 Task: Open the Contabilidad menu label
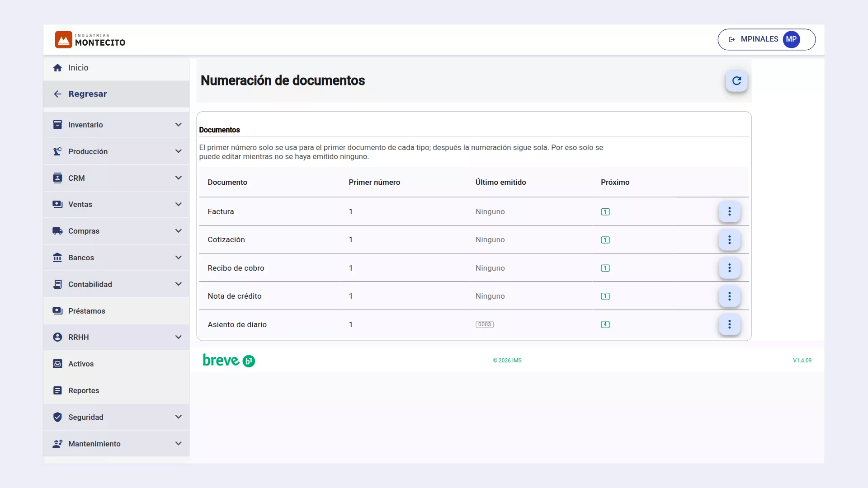[90, 284]
